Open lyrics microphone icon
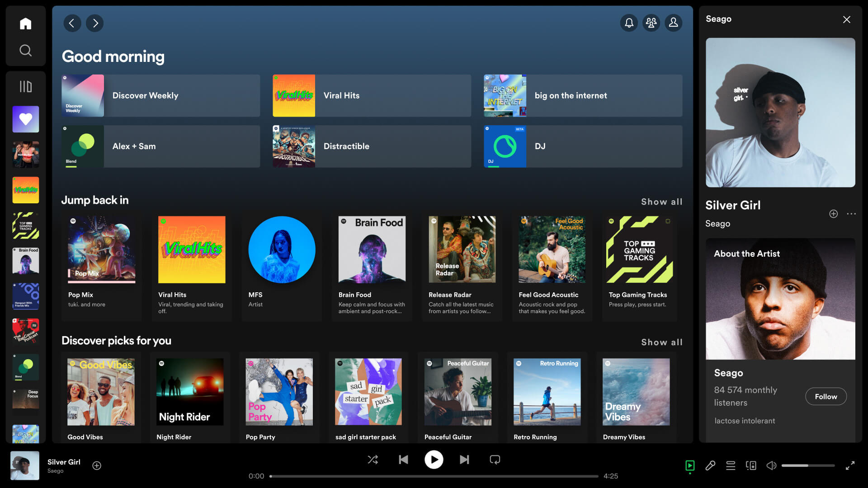This screenshot has height=488, width=868. point(710,465)
